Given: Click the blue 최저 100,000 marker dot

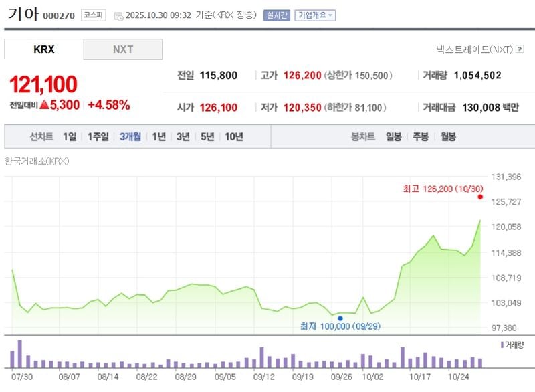Looking at the screenshot, I should click(340, 319).
